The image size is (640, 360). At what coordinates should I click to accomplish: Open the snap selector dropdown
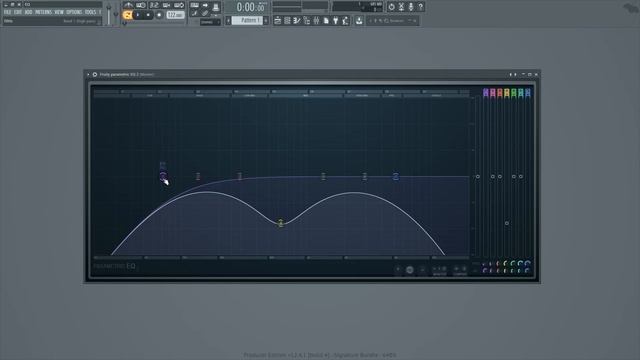(x=210, y=22)
